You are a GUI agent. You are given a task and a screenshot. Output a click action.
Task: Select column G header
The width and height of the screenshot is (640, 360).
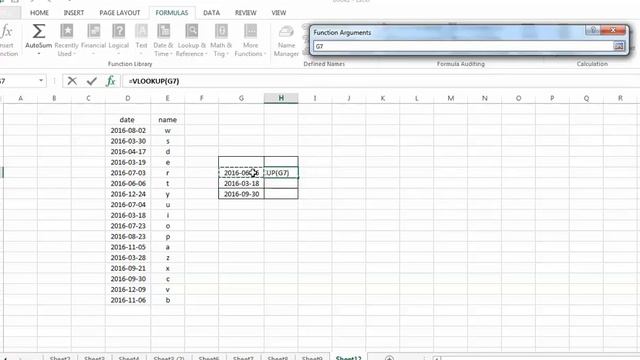click(x=241, y=98)
